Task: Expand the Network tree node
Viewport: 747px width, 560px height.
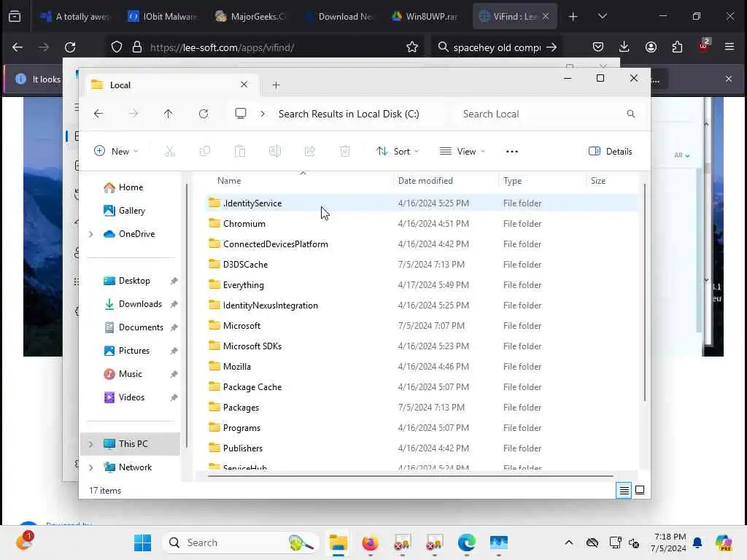Action: (x=91, y=467)
